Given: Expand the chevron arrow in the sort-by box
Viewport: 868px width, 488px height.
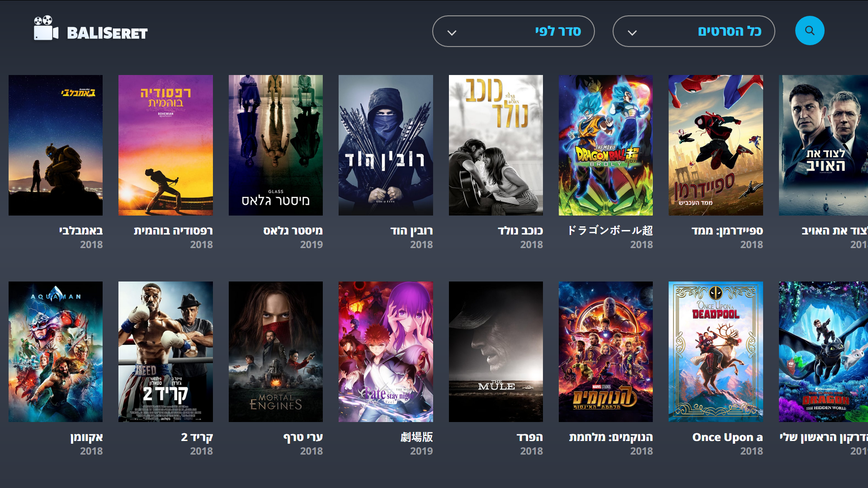Looking at the screenshot, I should click(452, 33).
